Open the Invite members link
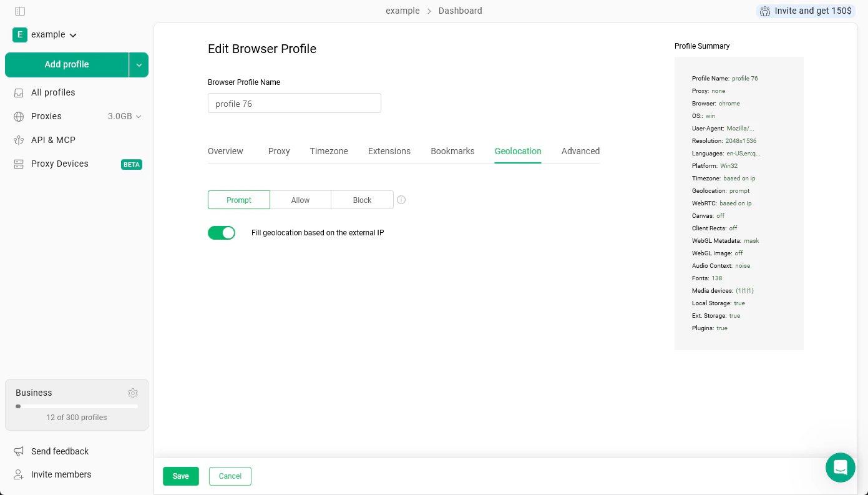 click(61, 474)
